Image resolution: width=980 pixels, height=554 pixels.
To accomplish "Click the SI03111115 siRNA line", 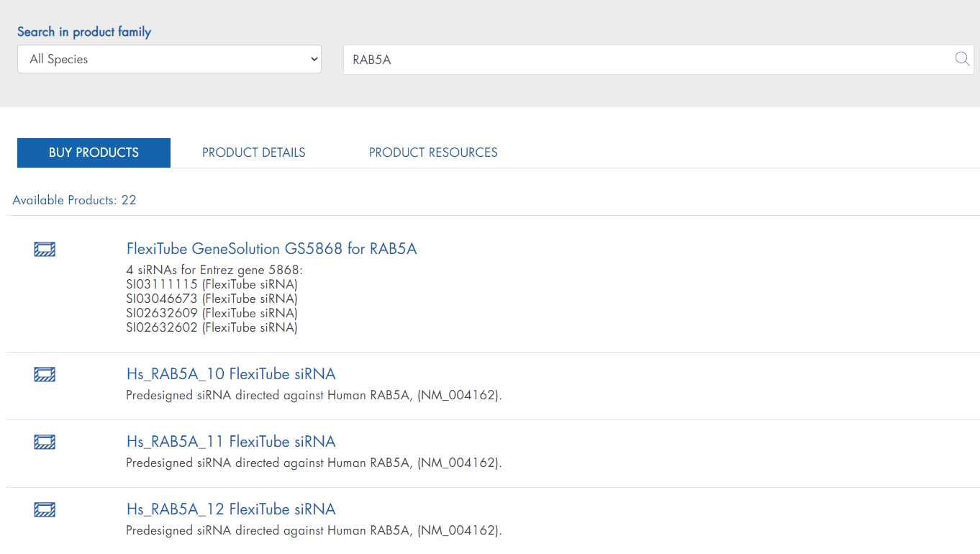I will (x=212, y=284).
